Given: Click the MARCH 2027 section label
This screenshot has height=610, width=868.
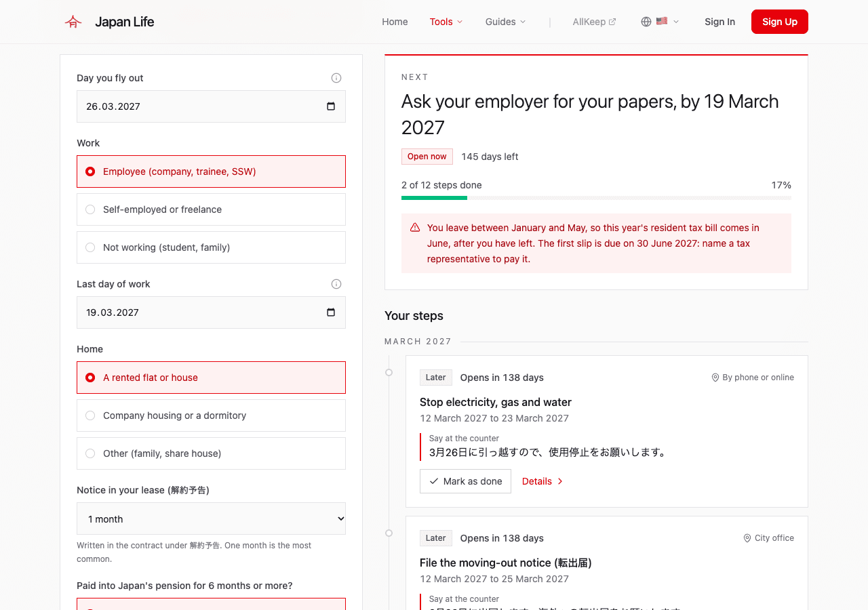Looking at the screenshot, I should click(x=418, y=342).
